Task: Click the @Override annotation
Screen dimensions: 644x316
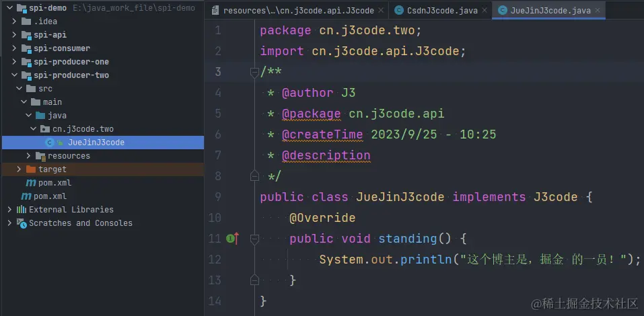Action: 322,218
